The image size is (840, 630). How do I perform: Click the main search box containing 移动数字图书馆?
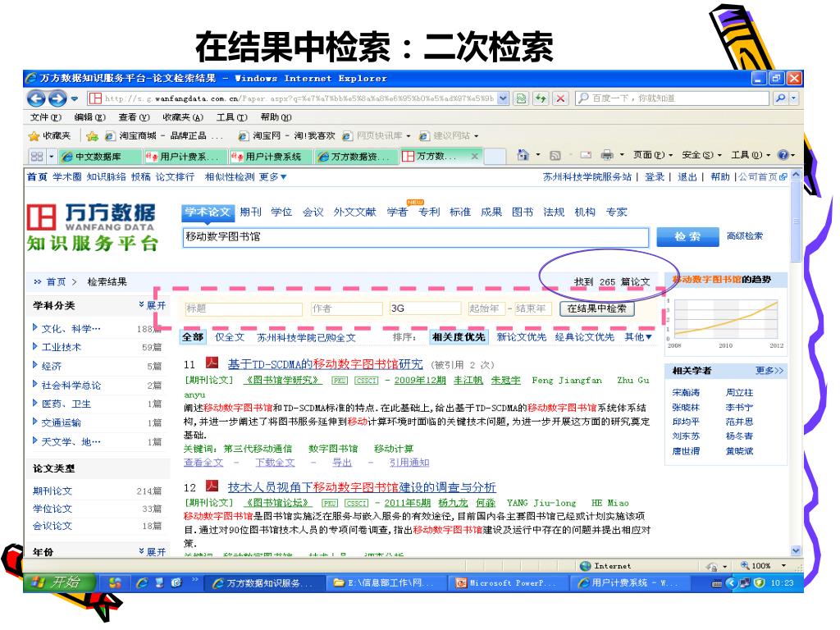coord(416,237)
